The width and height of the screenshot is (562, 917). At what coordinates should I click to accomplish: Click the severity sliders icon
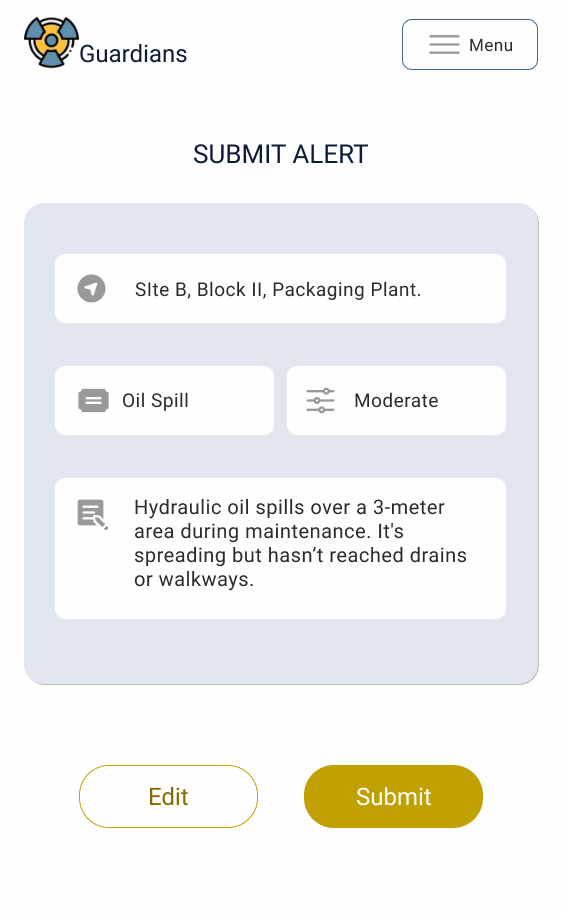pyautogui.click(x=320, y=401)
